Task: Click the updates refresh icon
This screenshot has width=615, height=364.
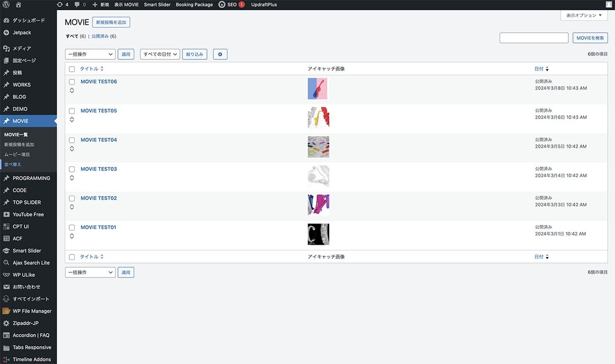Action: click(60, 5)
